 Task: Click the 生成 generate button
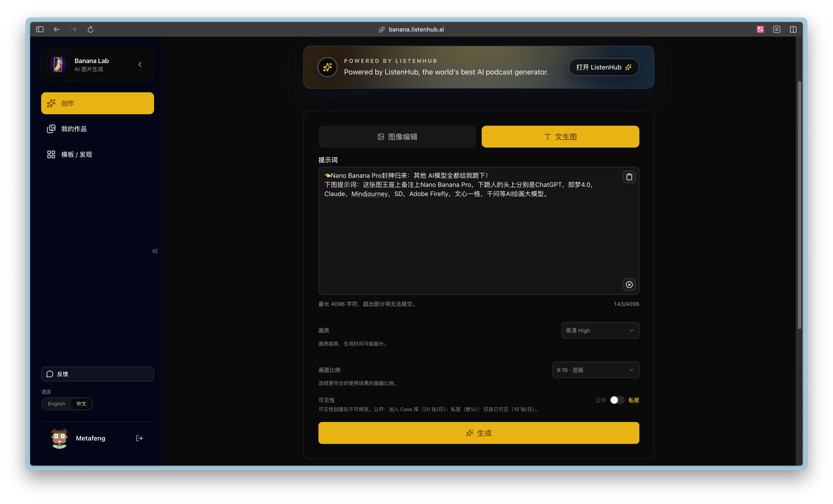click(478, 433)
